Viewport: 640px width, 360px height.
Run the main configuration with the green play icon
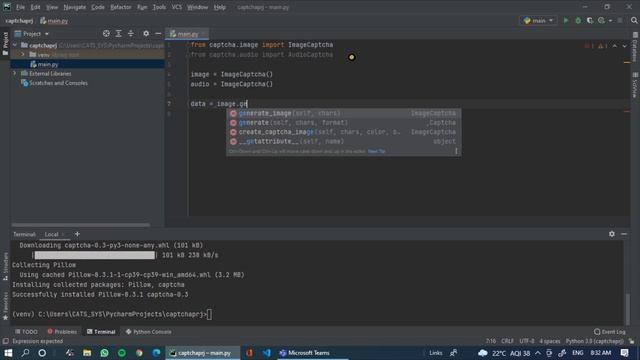coord(566,20)
